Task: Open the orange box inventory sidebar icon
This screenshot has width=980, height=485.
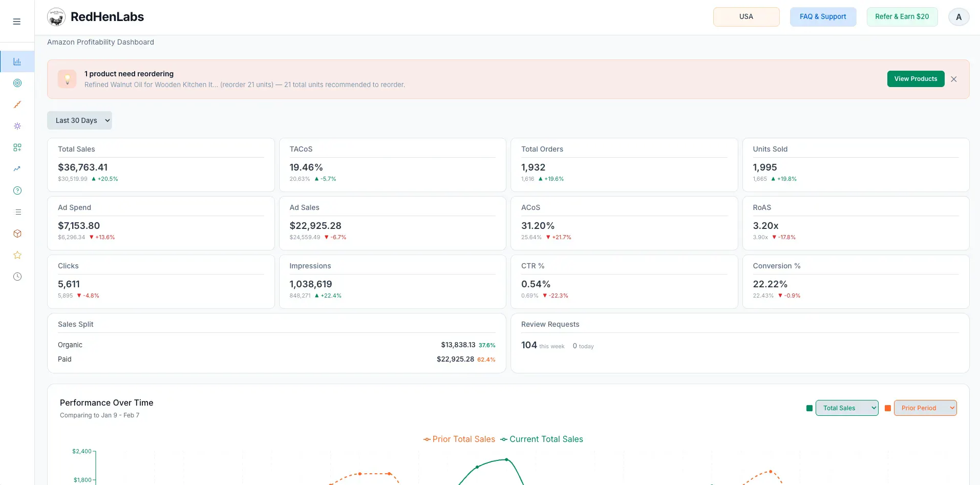Action: [x=17, y=234]
